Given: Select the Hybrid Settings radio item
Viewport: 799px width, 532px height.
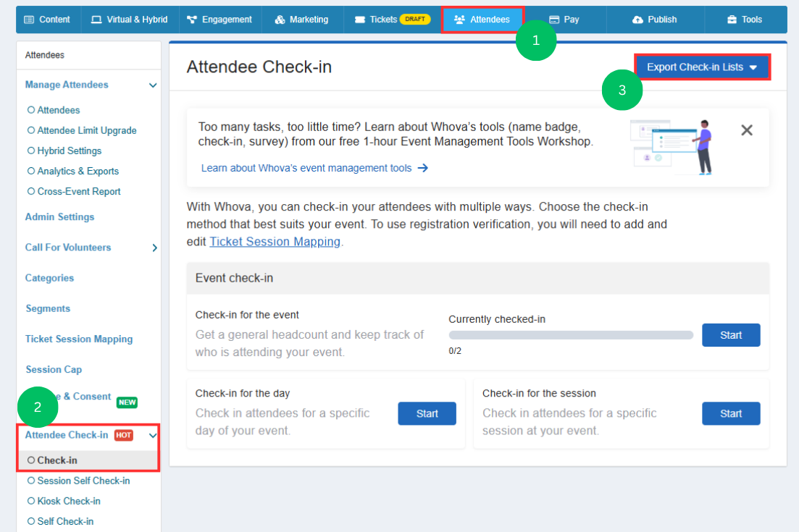Looking at the screenshot, I should (64, 151).
